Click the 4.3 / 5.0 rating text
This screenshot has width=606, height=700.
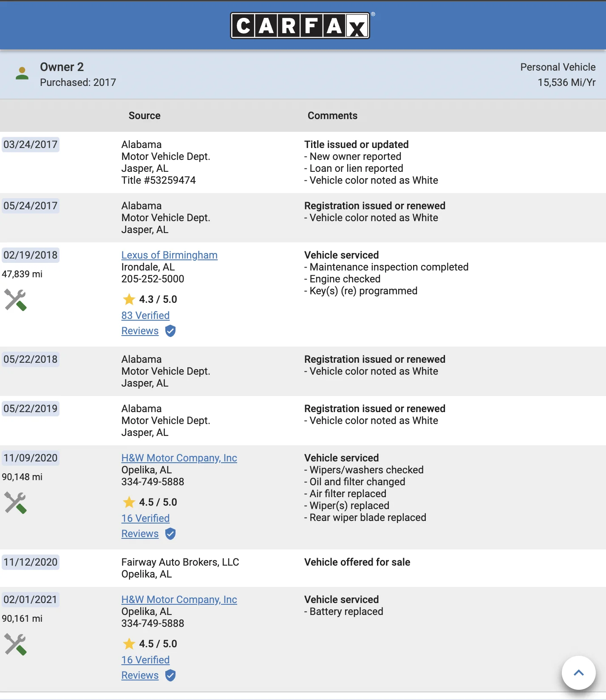pyautogui.click(x=158, y=299)
